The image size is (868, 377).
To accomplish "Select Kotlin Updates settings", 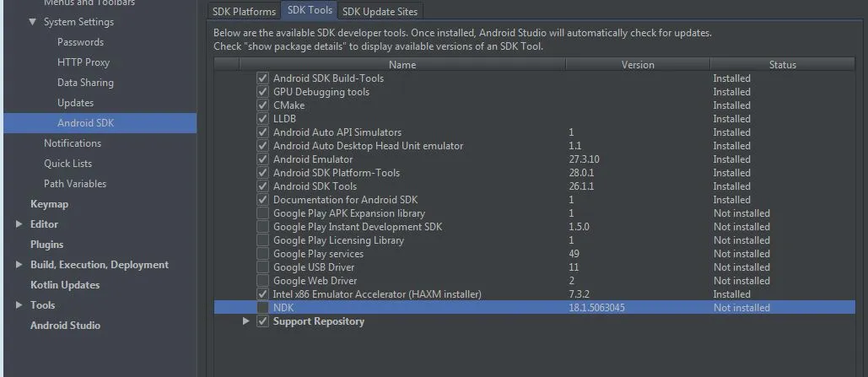I will (x=65, y=284).
